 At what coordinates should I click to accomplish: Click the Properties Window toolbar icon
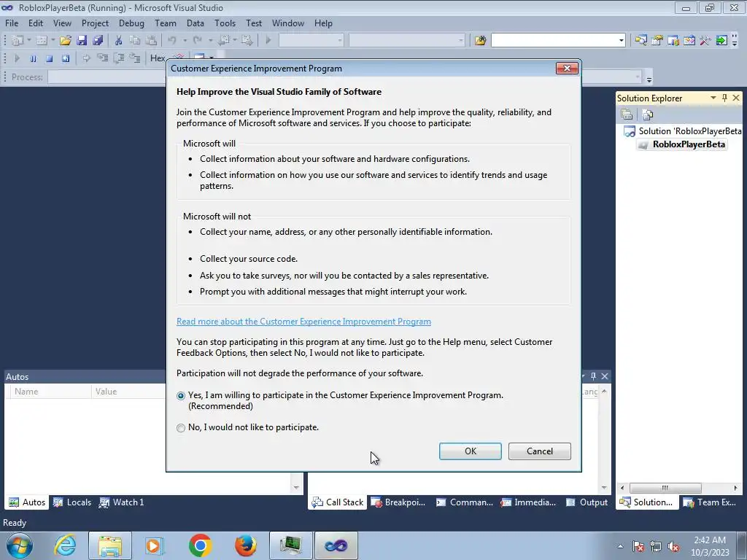(657, 41)
